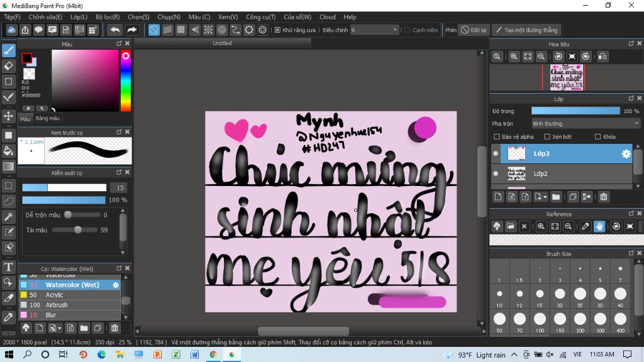644x362 pixels.
Task: Enable crisscross grid snap
Action: (x=180, y=30)
